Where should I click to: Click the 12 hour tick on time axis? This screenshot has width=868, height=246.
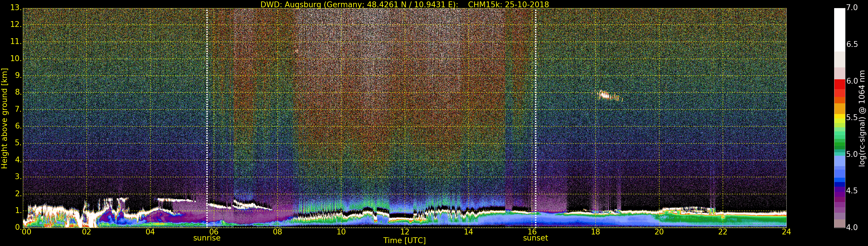[405, 232]
